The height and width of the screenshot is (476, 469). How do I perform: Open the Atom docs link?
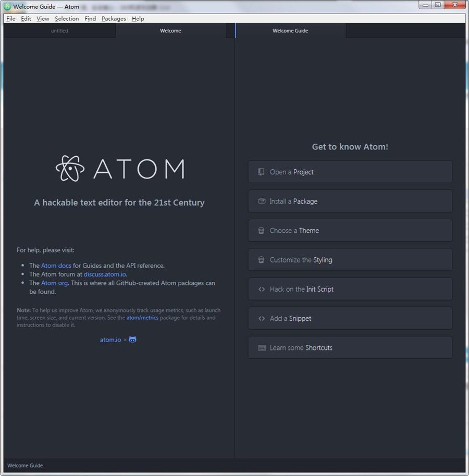[56, 266]
